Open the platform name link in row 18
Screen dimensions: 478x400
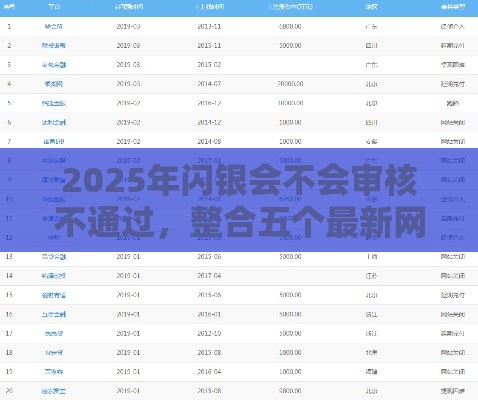point(54,353)
